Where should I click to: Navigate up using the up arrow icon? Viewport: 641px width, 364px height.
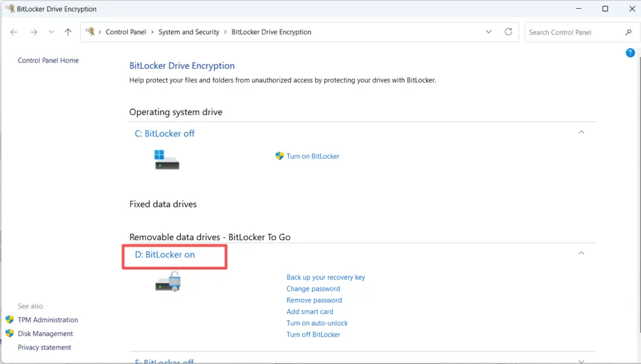point(68,31)
